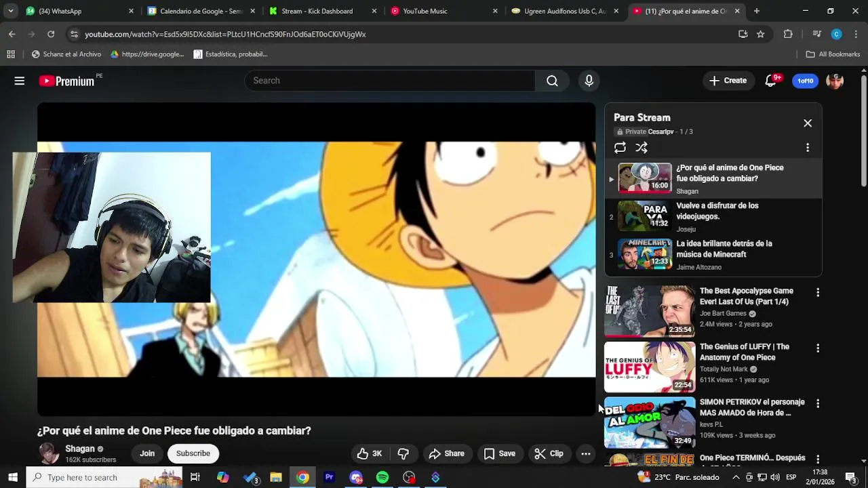Open Chrome media controls icon

[816, 34]
